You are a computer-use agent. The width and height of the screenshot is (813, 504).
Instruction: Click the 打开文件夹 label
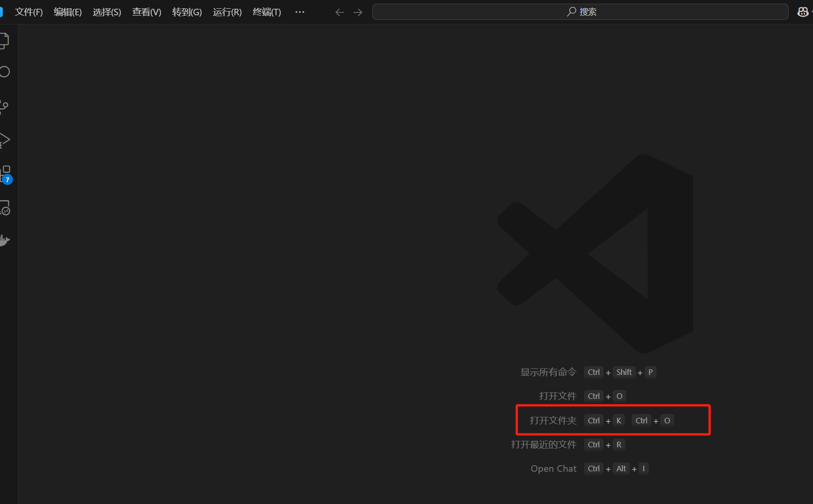pos(553,421)
